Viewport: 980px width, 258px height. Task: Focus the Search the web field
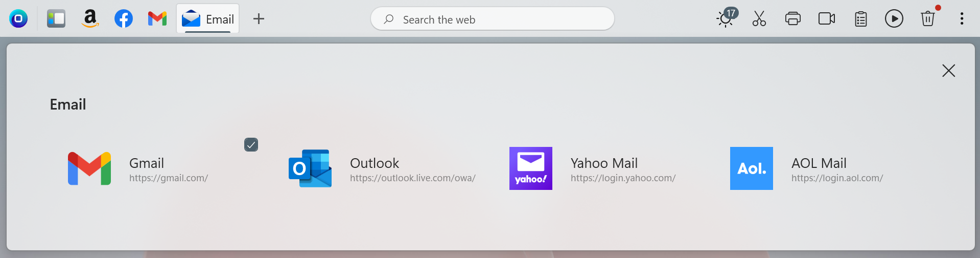pyautogui.click(x=493, y=19)
